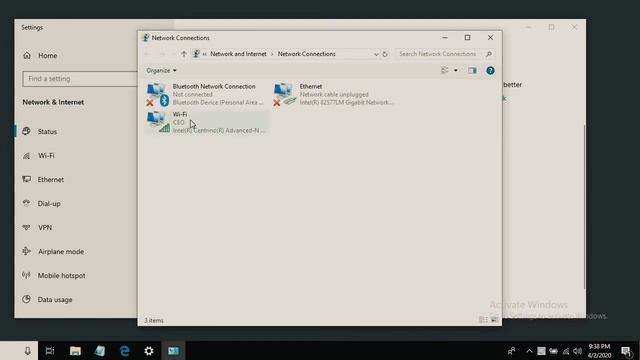Click the address bar location icon

click(196, 54)
